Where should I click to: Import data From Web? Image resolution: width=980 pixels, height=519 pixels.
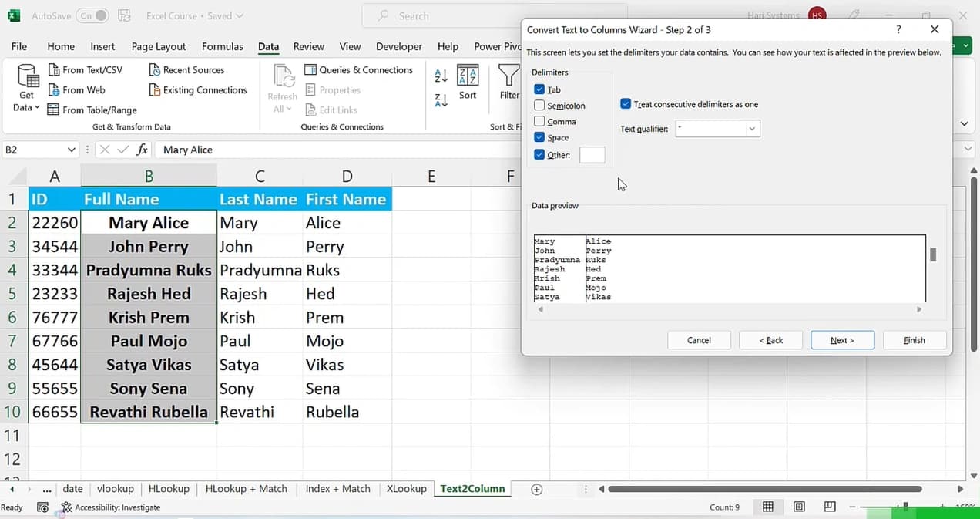pos(76,89)
